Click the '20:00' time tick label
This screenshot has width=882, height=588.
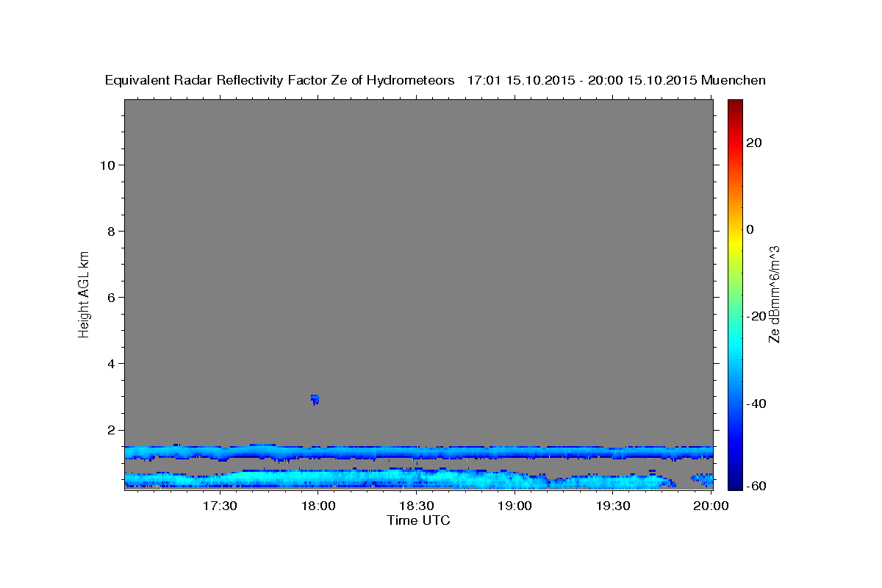711,506
